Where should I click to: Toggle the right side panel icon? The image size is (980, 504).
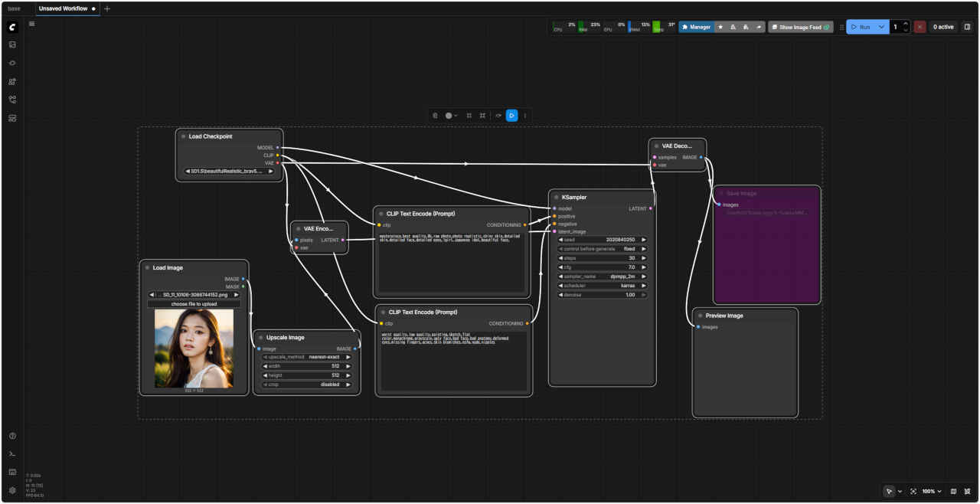point(967,27)
